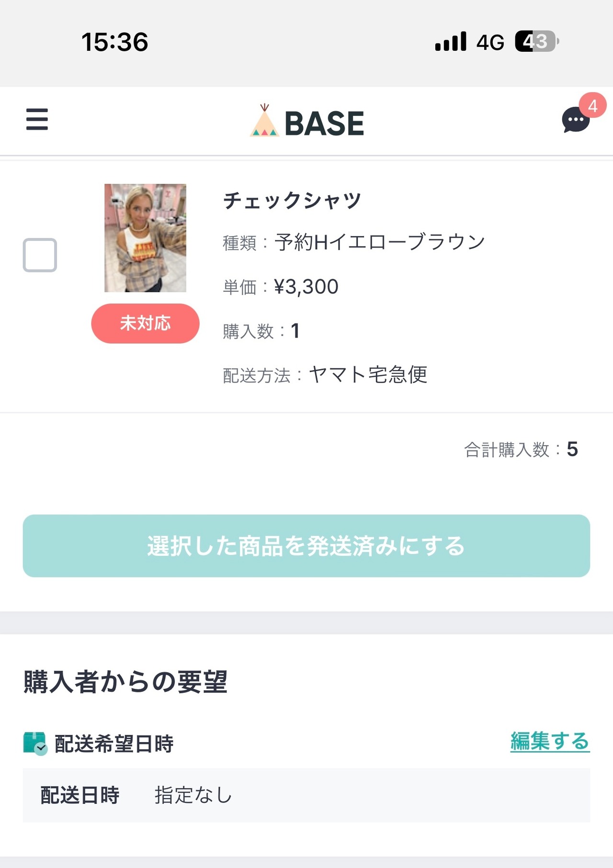The height and width of the screenshot is (868, 613).
Task: Click the 編集する link
Action: tap(549, 741)
